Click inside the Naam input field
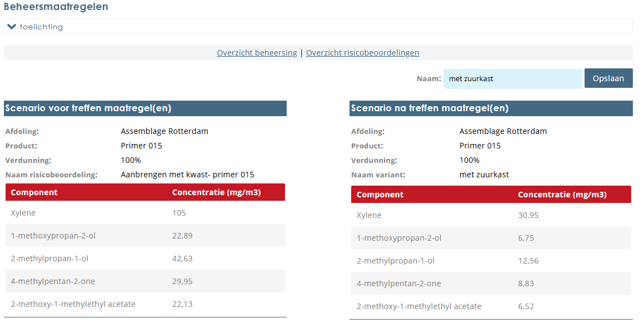 tap(512, 78)
